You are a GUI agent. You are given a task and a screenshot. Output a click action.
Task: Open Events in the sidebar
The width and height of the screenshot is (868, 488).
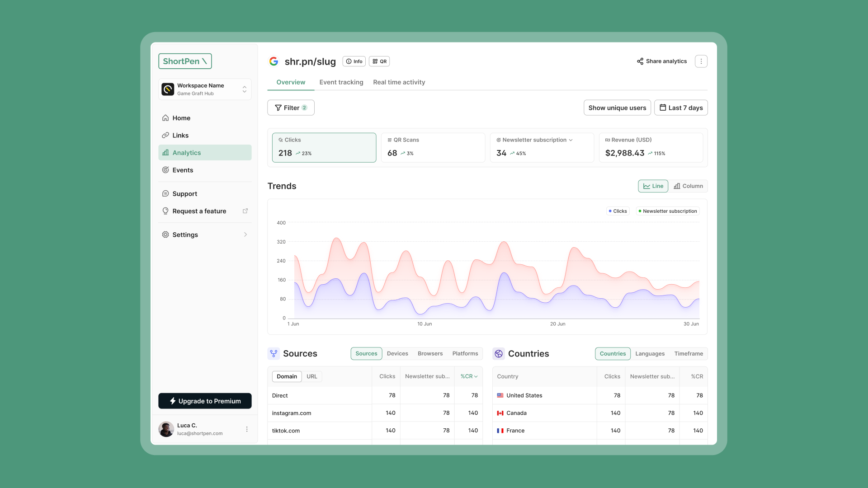click(x=183, y=170)
